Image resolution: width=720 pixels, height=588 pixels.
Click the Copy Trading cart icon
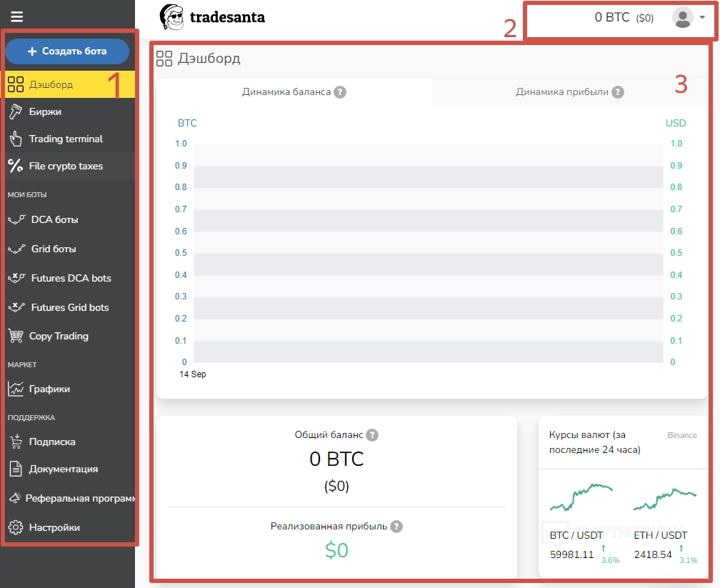coord(16,336)
